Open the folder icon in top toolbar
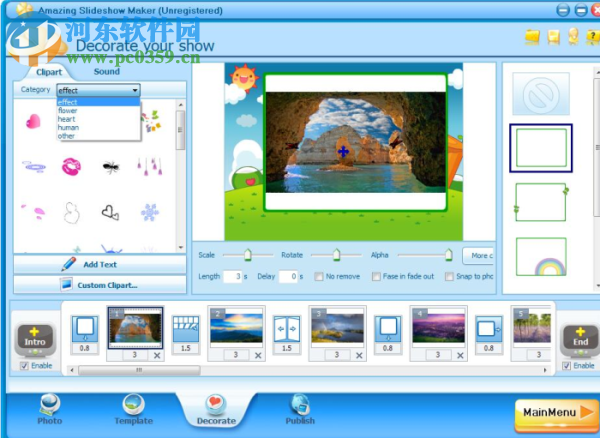This screenshot has width=600, height=438. (532, 37)
